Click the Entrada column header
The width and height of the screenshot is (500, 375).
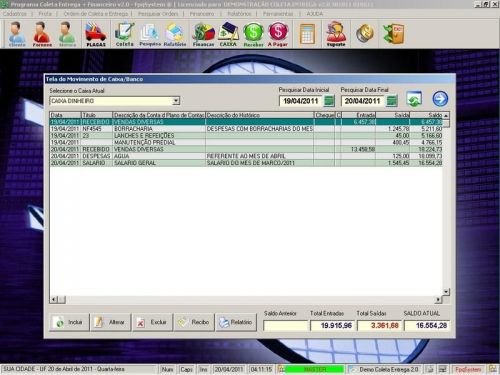[x=359, y=115]
